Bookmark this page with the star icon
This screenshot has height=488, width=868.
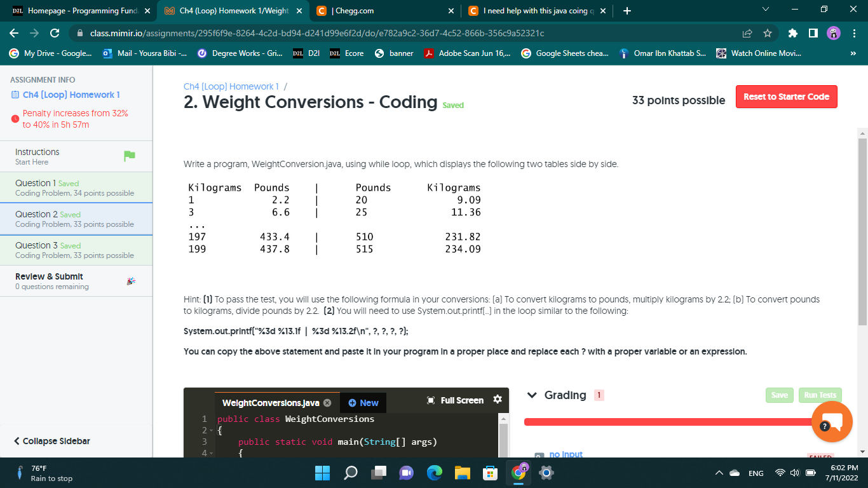pos(768,33)
